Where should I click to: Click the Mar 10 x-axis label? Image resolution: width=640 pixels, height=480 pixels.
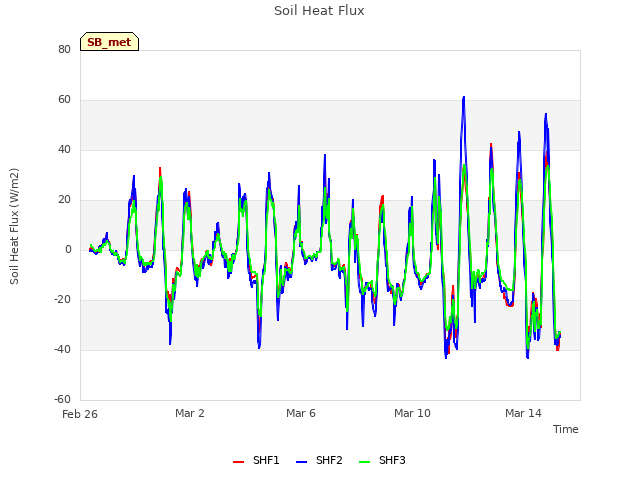coord(412,413)
